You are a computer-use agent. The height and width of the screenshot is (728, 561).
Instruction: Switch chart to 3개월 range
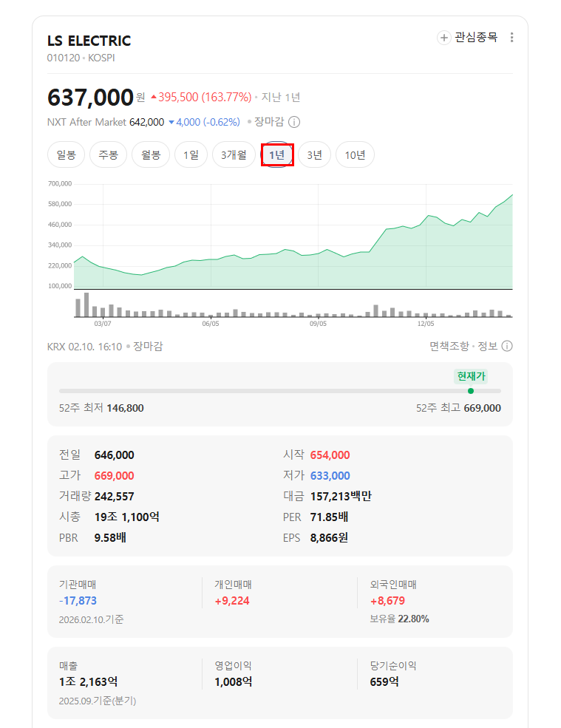coord(234,154)
